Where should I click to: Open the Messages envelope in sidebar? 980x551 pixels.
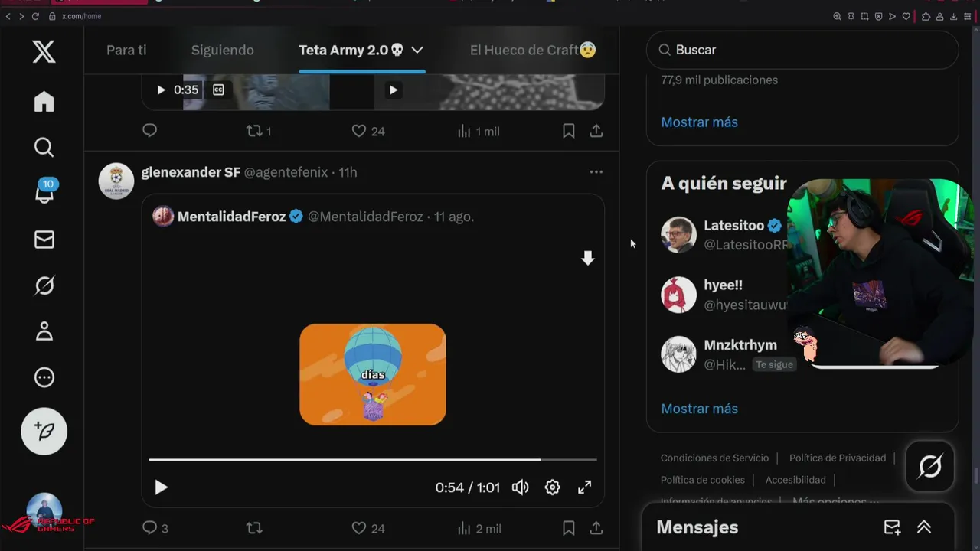[x=44, y=240]
